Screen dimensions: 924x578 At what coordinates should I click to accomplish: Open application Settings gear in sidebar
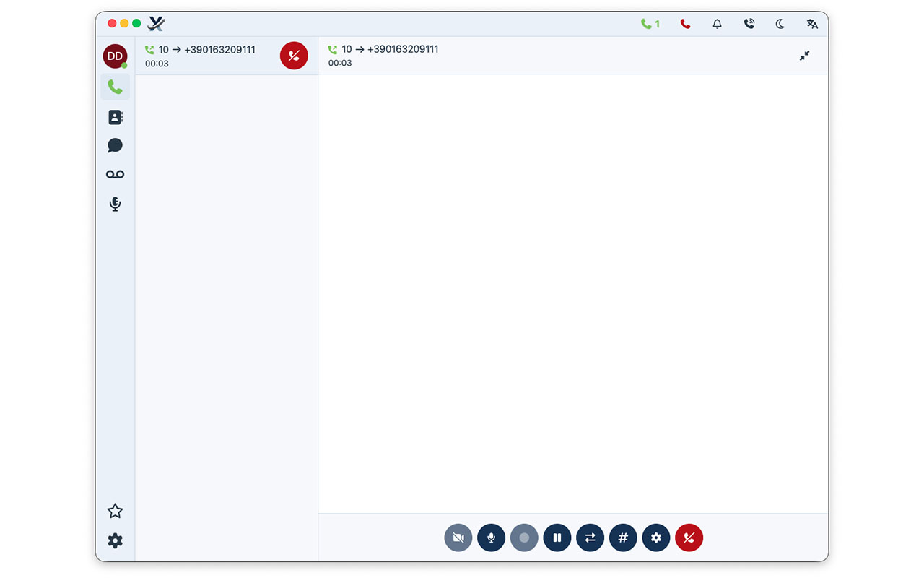(x=115, y=540)
